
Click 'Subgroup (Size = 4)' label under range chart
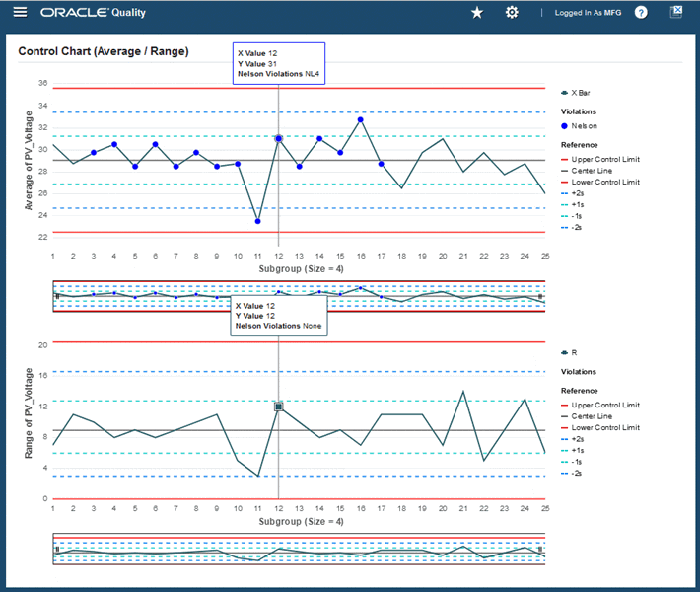tap(301, 521)
